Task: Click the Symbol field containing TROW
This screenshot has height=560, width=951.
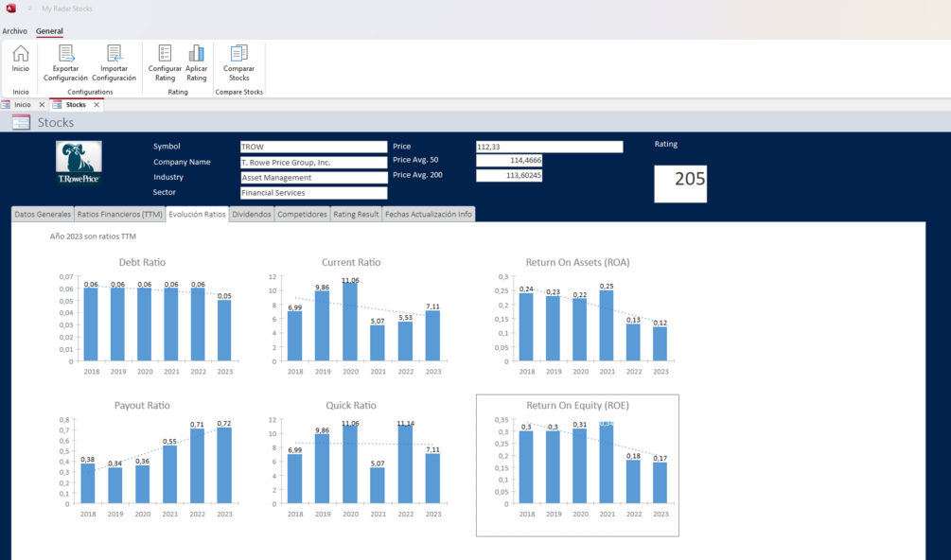Action: (313, 147)
